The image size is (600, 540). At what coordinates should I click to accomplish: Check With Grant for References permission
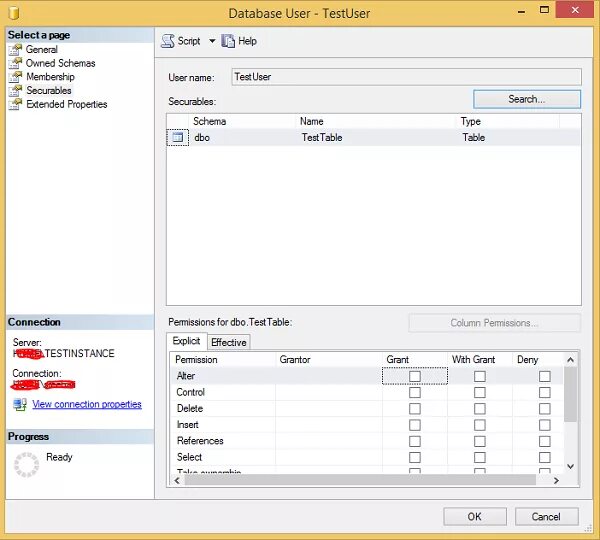(x=480, y=441)
